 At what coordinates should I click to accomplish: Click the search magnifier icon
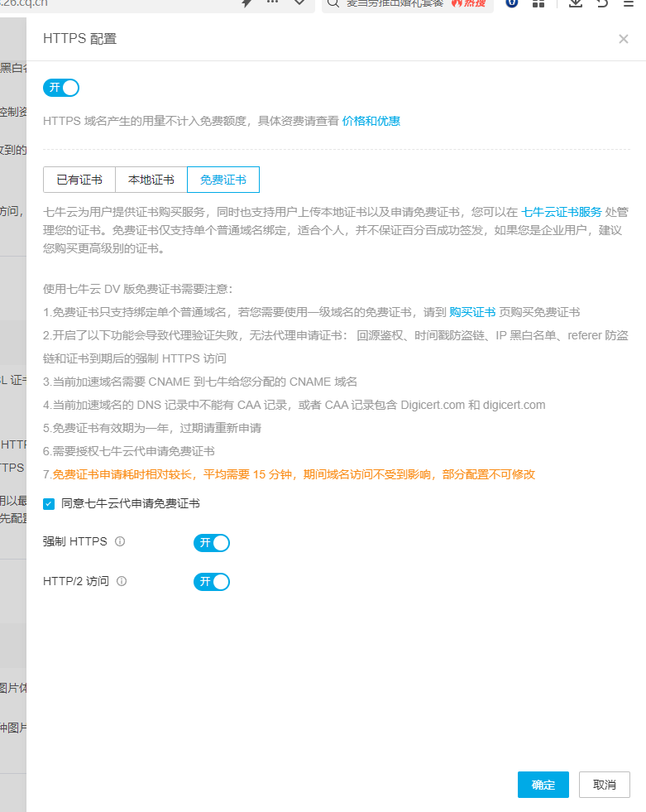(x=333, y=3)
